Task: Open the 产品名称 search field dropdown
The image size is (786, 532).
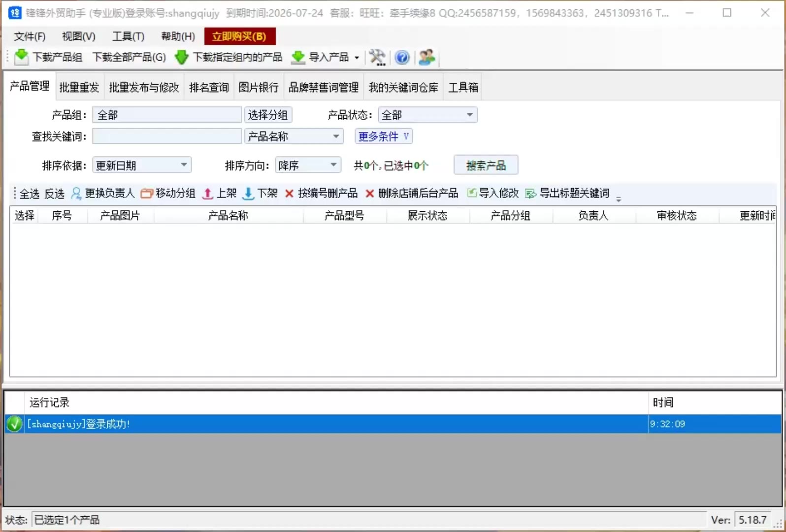Action: pos(294,136)
